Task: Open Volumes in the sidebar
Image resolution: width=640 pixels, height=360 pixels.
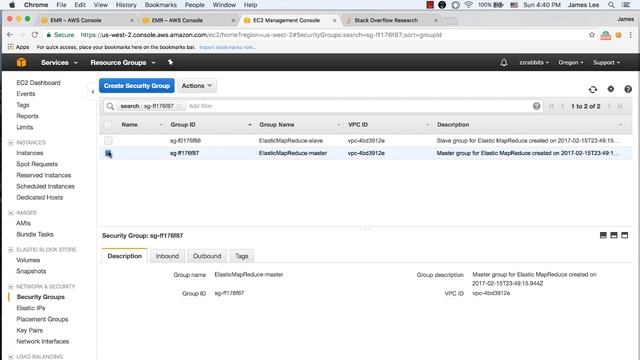Action: click(x=28, y=260)
